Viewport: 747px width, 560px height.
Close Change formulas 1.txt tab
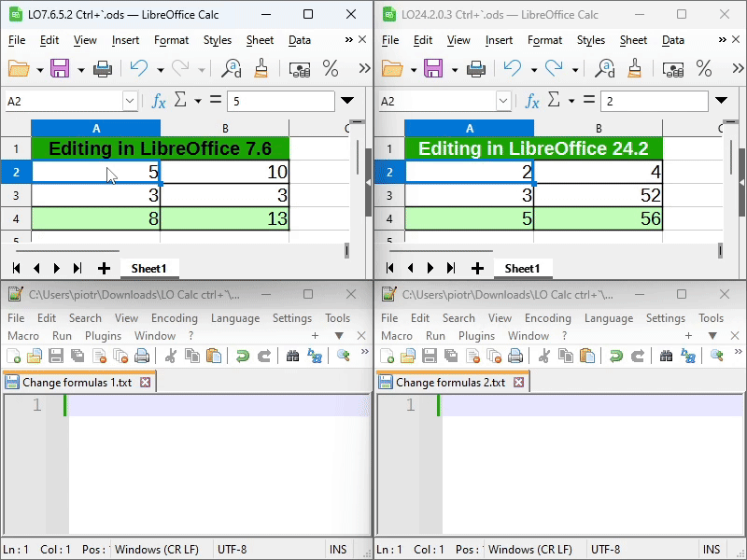click(146, 383)
